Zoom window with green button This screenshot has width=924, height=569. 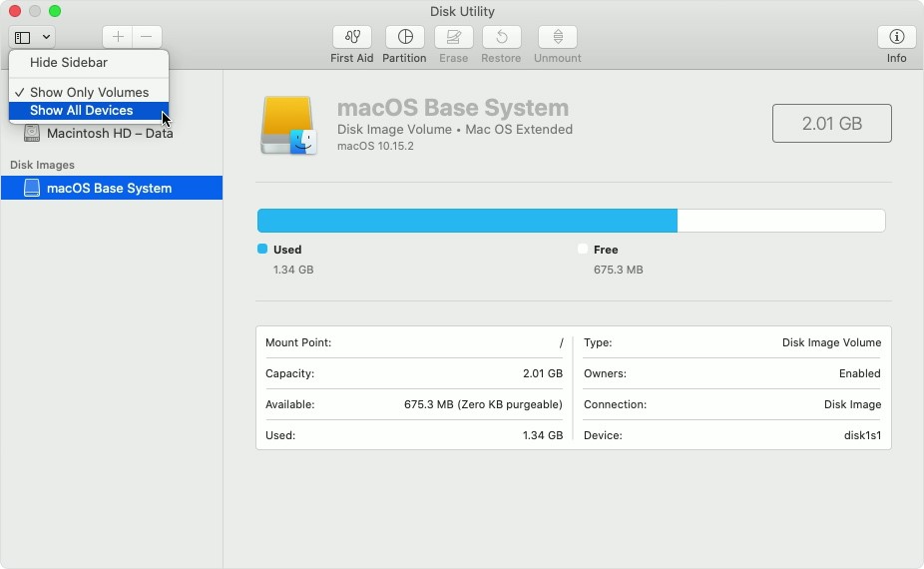(x=55, y=11)
